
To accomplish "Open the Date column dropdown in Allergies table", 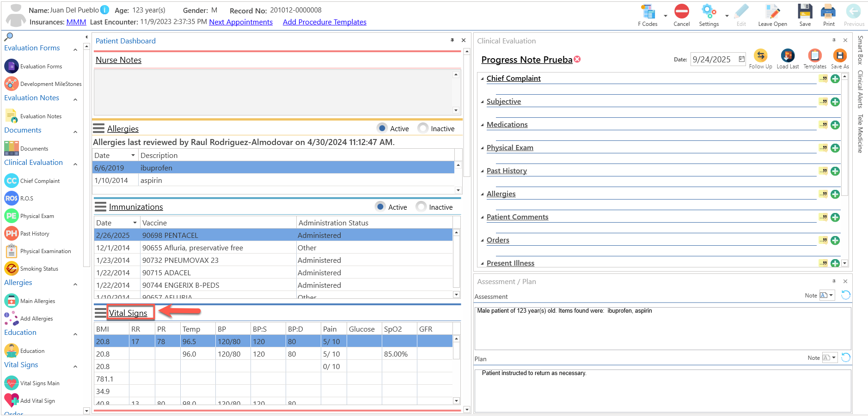I will click(x=133, y=155).
